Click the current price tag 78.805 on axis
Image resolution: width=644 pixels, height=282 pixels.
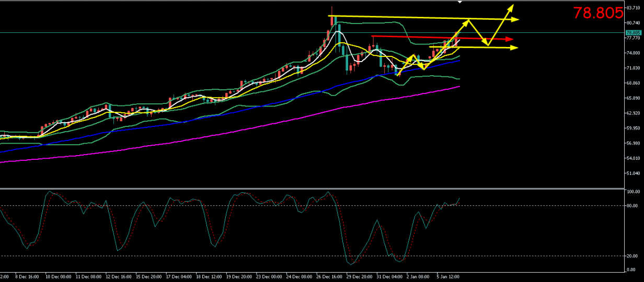(633, 32)
